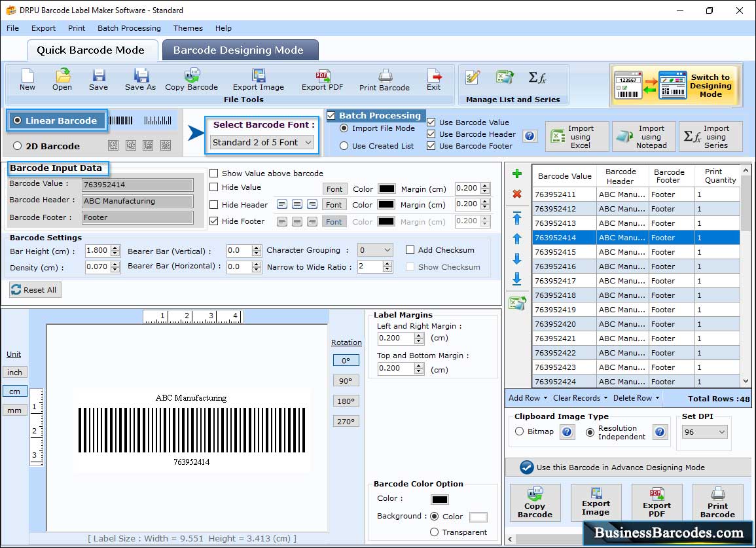The width and height of the screenshot is (756, 548).
Task: Select Bitmap clipboard image type
Action: click(x=519, y=431)
